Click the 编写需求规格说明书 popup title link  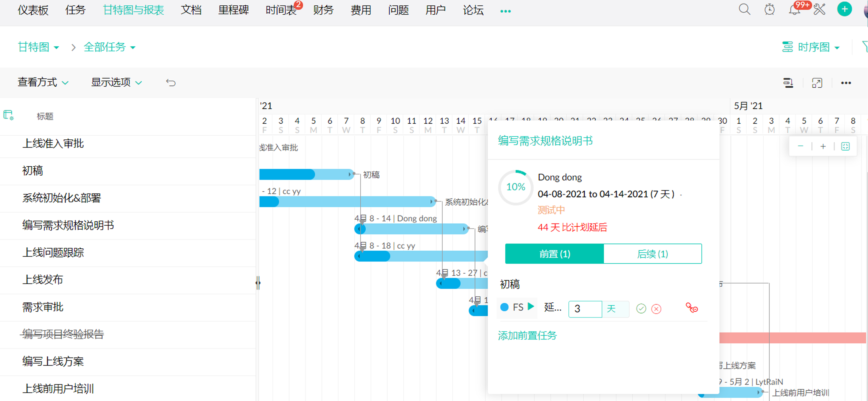tap(545, 141)
